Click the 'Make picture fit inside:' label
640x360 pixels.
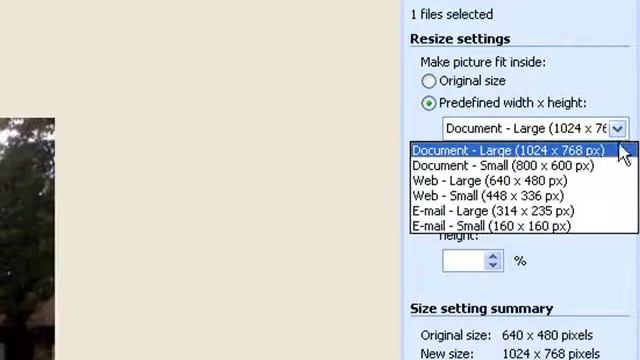(x=483, y=62)
